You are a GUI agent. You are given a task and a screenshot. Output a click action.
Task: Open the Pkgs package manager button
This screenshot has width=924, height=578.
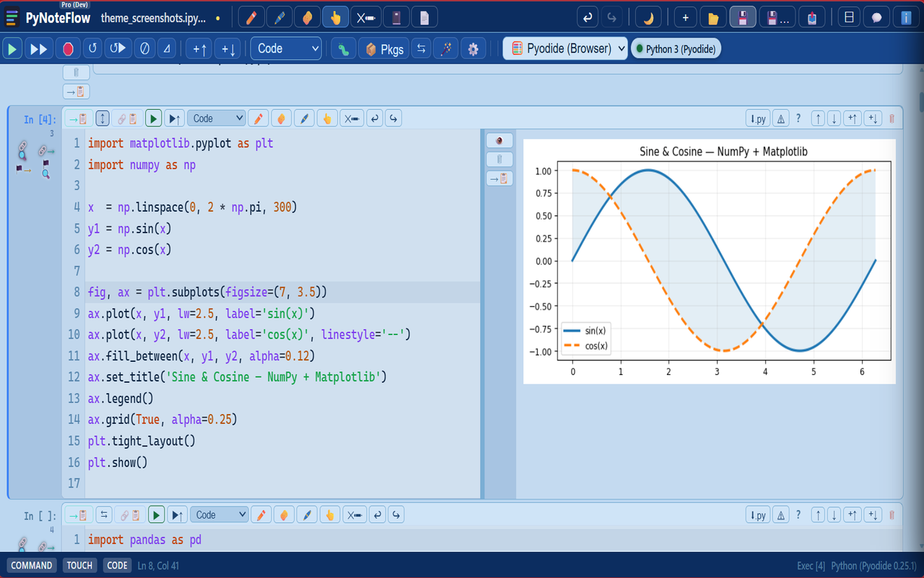[384, 48]
